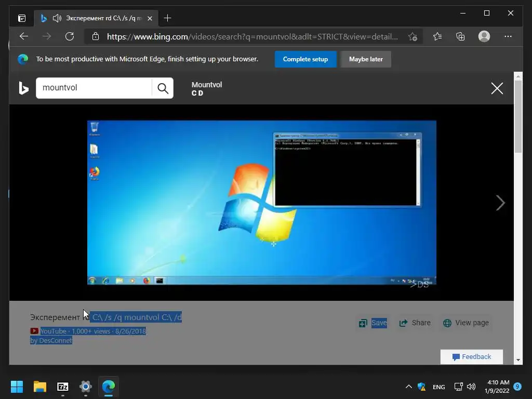Open the Feedback button
Screen dimensions: 532x399
tap(472, 357)
